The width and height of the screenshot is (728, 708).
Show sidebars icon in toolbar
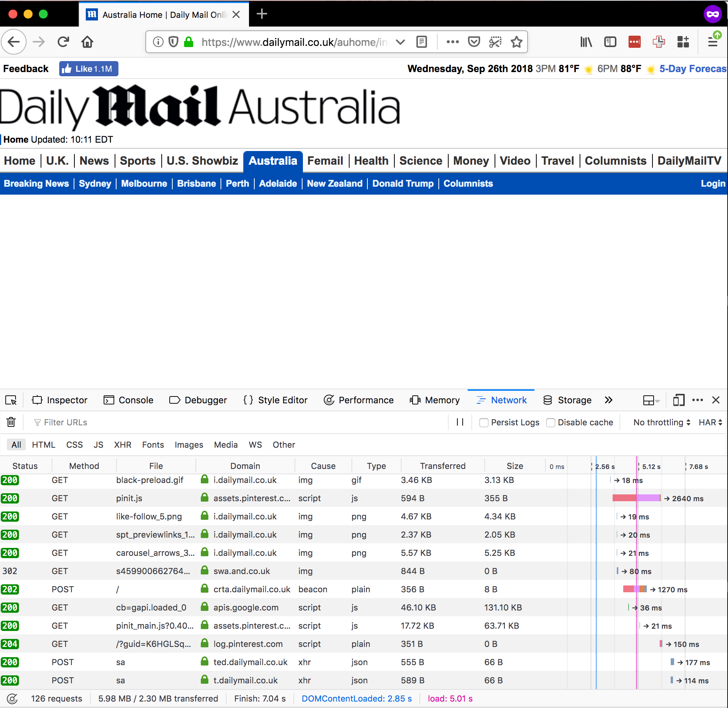coord(610,42)
